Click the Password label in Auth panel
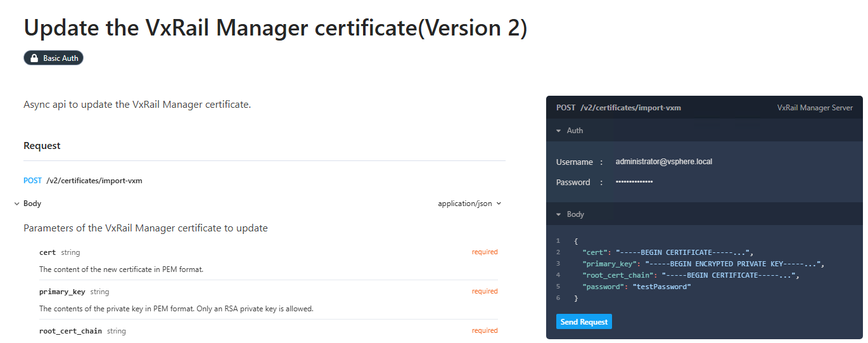 (x=573, y=183)
